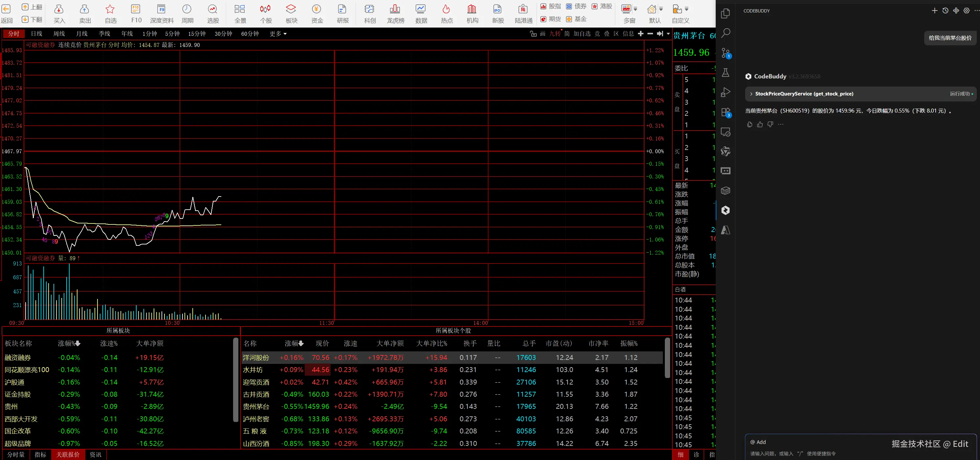
Task: Toggle the 叠 overlay option
Action: [x=606, y=34]
